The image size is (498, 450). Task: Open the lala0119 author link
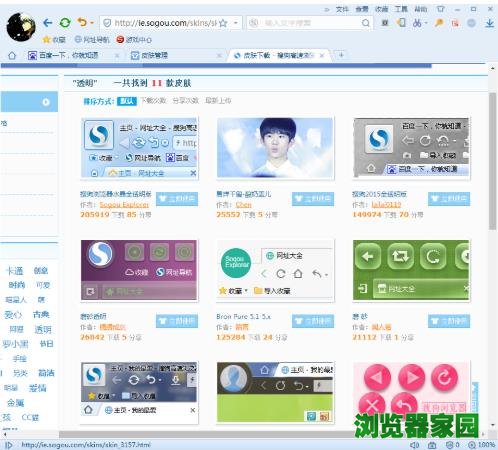tap(386, 204)
